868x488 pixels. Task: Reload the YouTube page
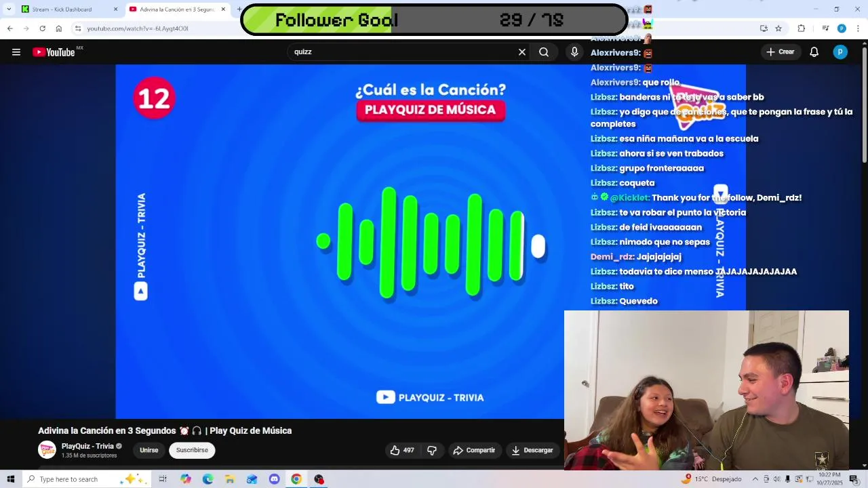pyautogui.click(x=42, y=28)
